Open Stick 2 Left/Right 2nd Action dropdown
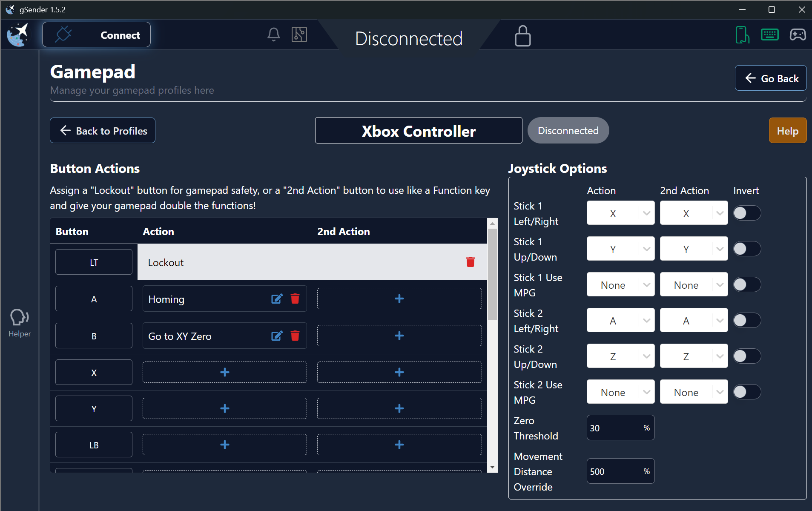The width and height of the screenshot is (812, 511). pos(694,320)
